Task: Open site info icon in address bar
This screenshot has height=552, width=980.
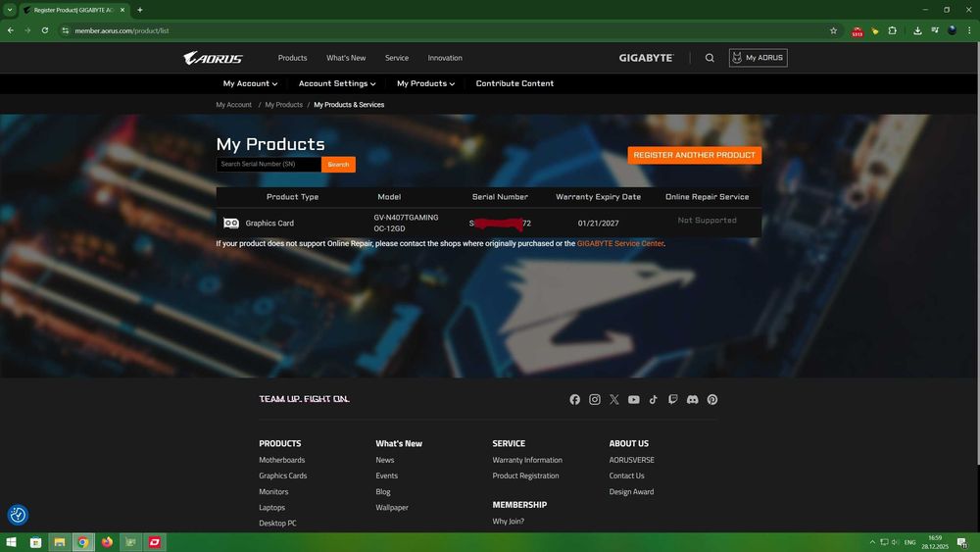Action: pyautogui.click(x=65, y=30)
